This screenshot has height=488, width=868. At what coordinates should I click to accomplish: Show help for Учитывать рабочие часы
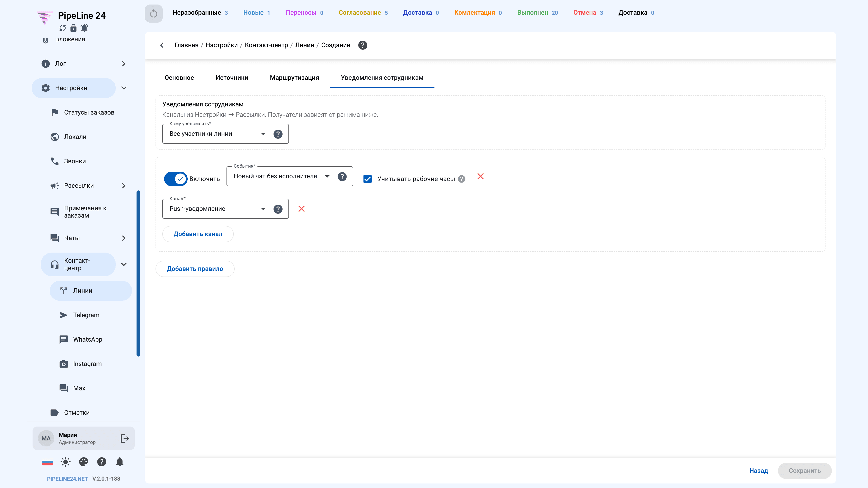462,179
